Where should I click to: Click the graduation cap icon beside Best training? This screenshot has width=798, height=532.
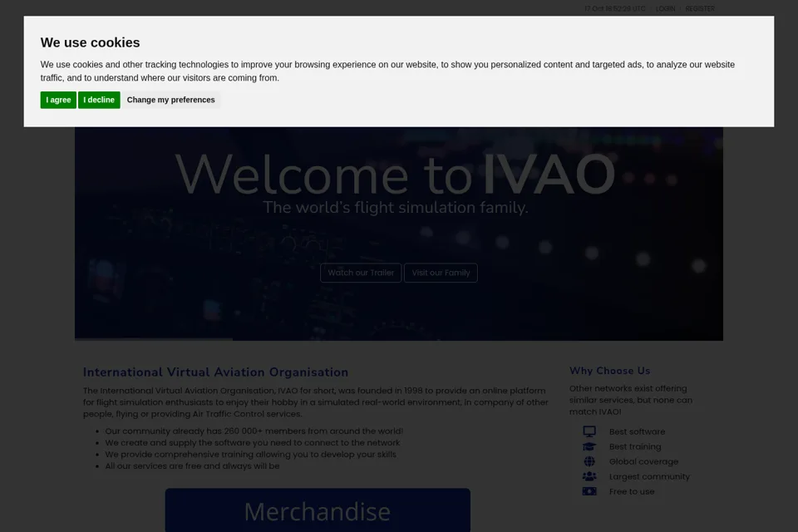click(589, 446)
